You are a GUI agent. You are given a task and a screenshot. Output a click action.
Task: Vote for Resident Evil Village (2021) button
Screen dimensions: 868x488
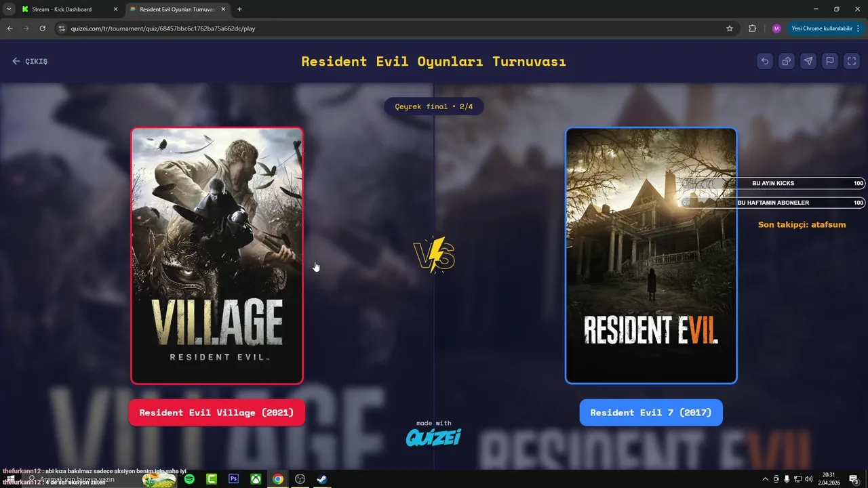pyautogui.click(x=216, y=412)
